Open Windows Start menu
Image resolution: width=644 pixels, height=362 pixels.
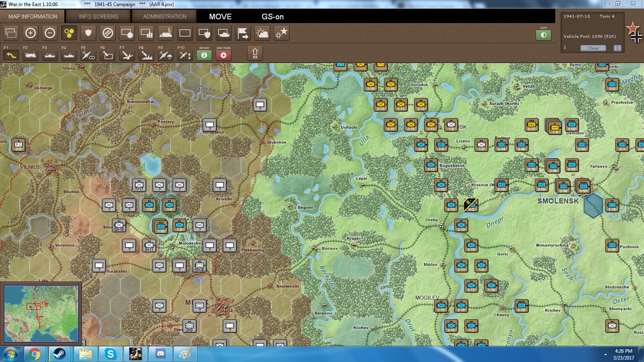tap(11, 354)
